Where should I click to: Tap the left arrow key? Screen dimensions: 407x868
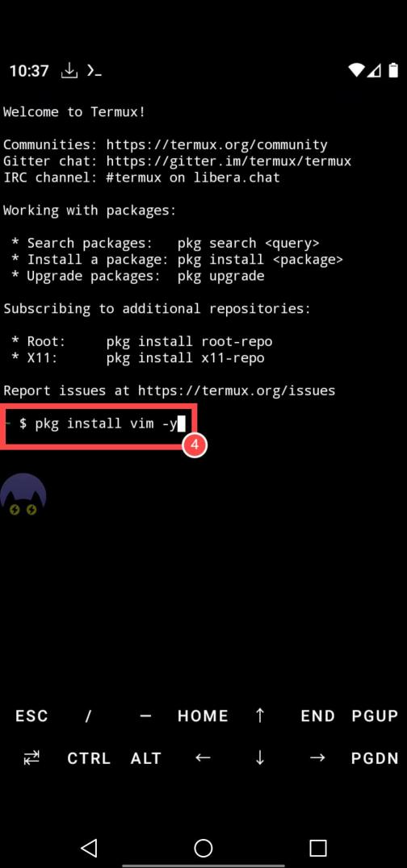coord(203,757)
